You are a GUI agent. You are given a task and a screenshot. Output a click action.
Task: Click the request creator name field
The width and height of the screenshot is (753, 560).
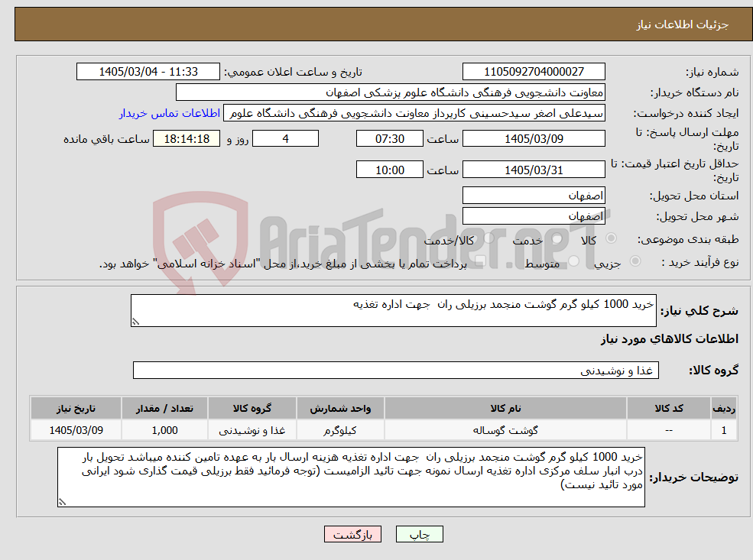point(414,113)
